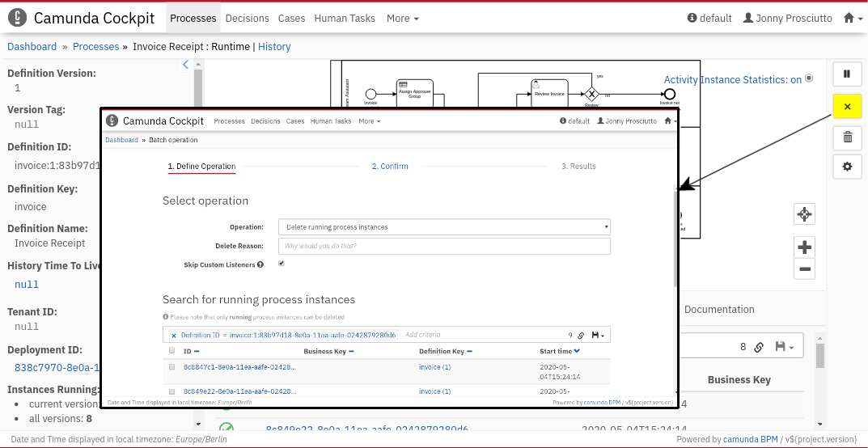Image resolution: width=868 pixels, height=448 pixels.
Task: Open the home icon dropdown at the very top right
Action: click(x=853, y=18)
